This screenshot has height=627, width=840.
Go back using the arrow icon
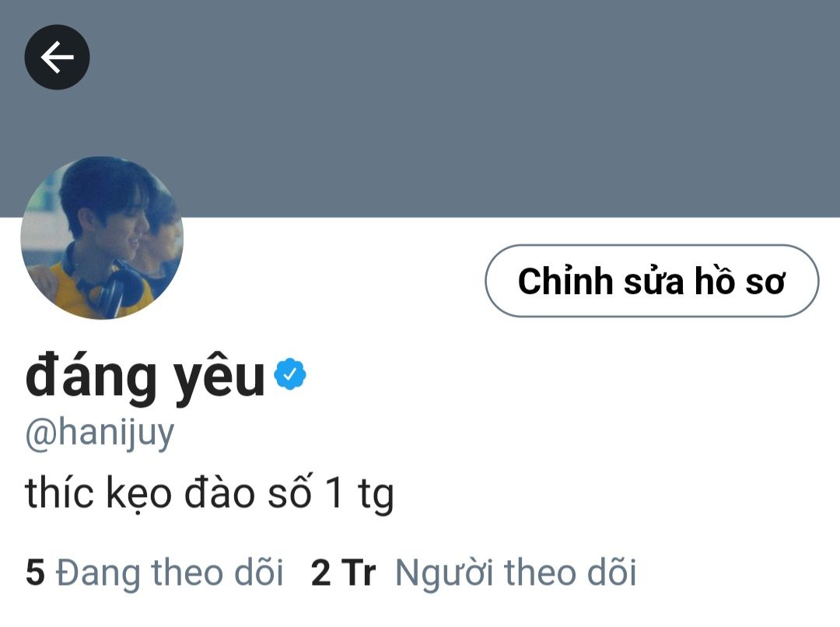point(57,57)
